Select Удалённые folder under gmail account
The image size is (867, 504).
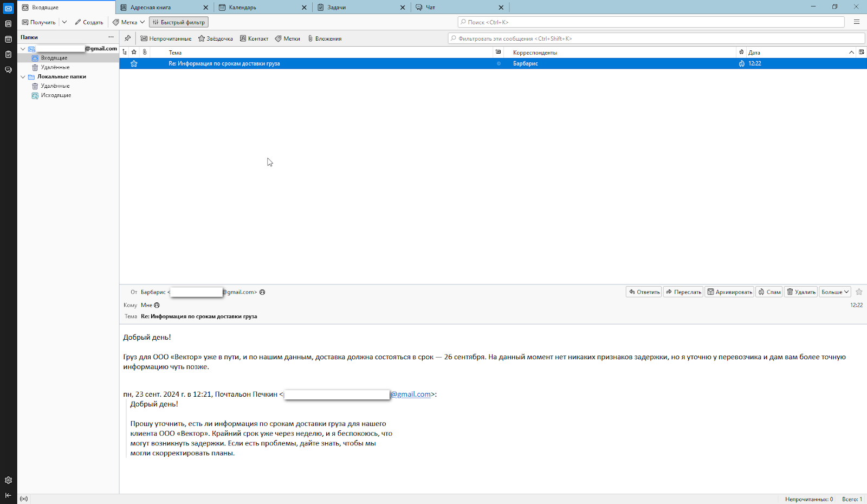[x=68, y=67]
